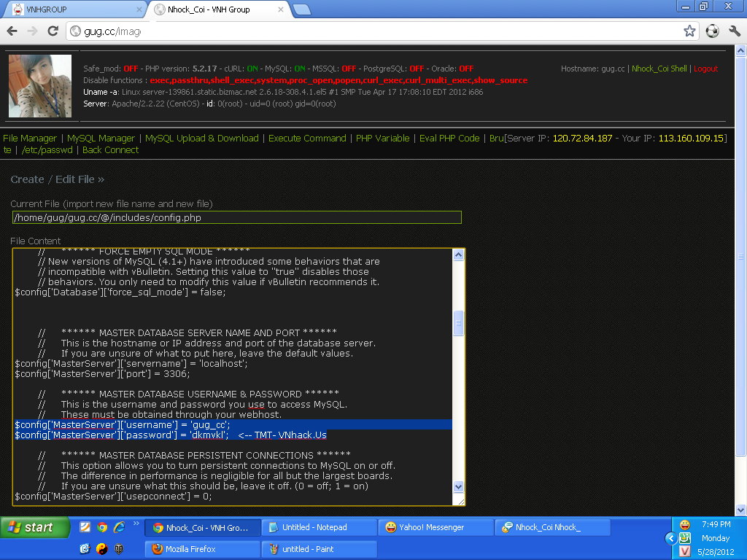Click the red V tray icon
The height and width of the screenshot is (560, 747).
click(685, 551)
